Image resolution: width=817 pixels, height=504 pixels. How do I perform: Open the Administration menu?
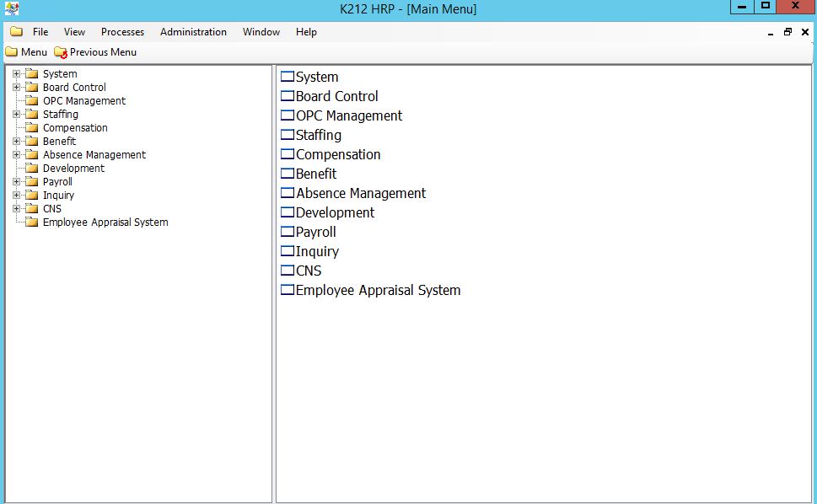tap(193, 32)
